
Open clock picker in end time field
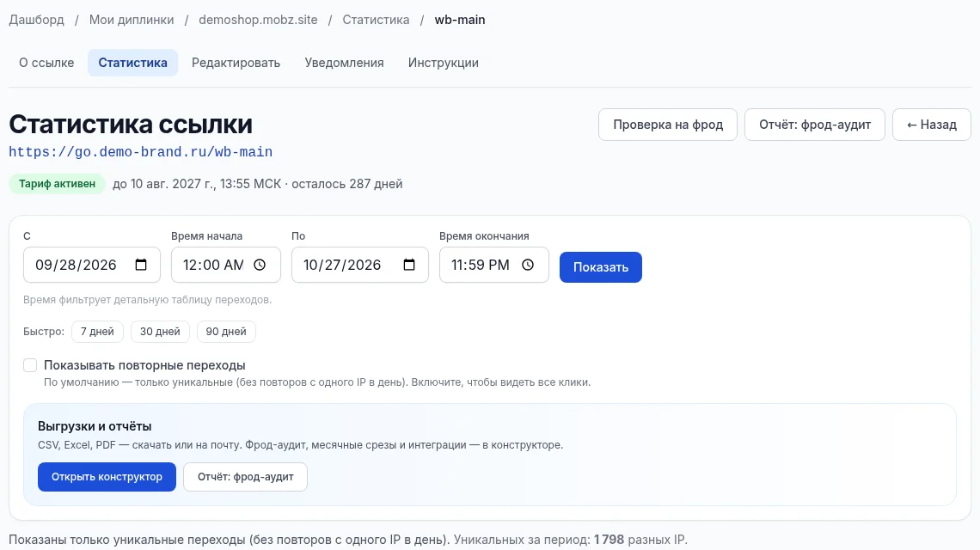coord(528,265)
